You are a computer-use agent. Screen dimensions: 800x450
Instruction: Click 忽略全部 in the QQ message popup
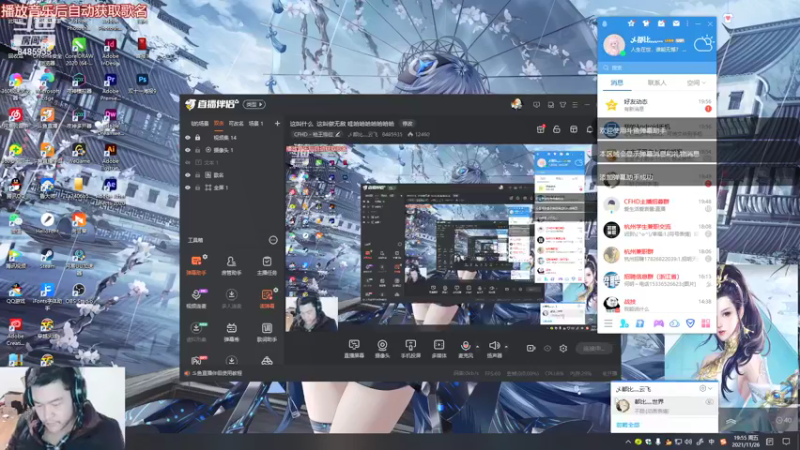(628, 424)
